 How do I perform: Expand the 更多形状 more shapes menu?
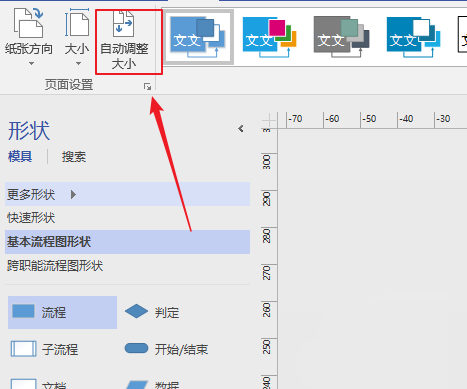[x=127, y=194]
